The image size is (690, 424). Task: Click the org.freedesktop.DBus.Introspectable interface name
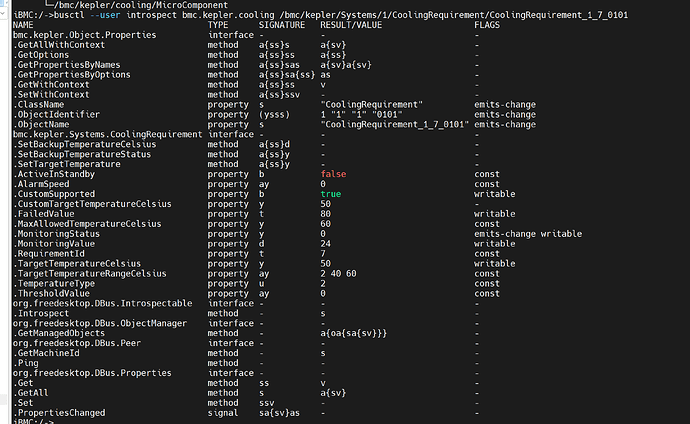(x=103, y=303)
